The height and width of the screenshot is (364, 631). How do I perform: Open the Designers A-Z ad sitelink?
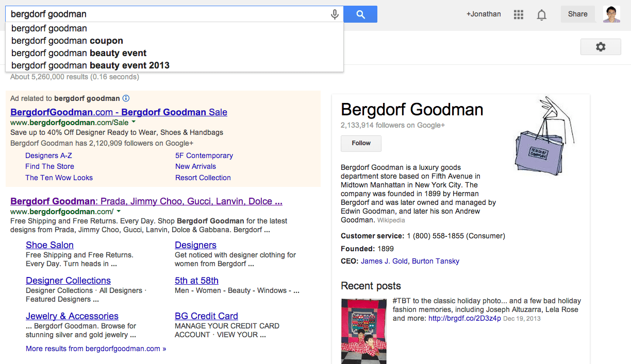[48, 155]
